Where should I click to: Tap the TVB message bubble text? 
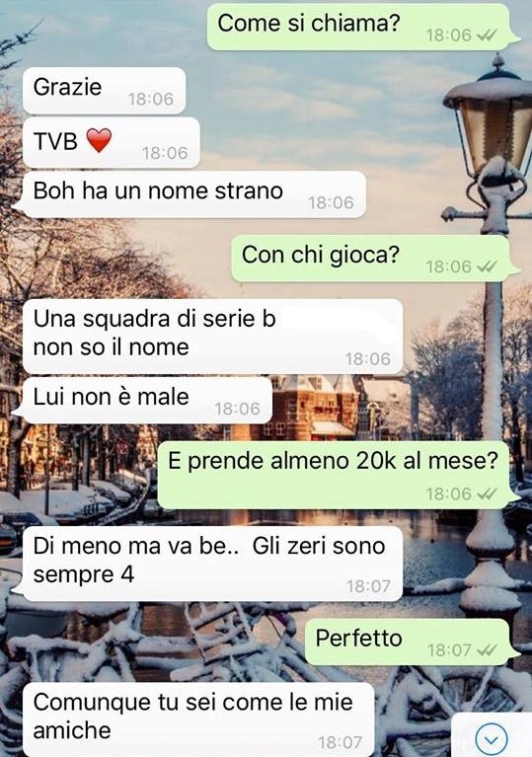click(55, 141)
